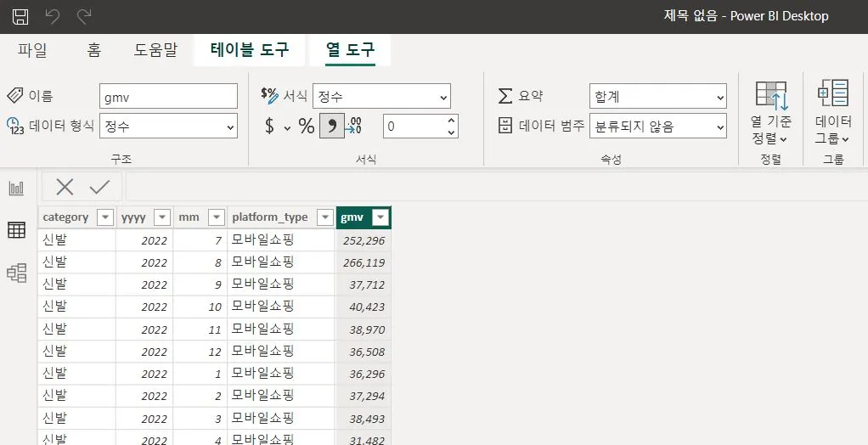Open the mm column filter dropdown
Screen dimensions: 868x445
pos(217,217)
